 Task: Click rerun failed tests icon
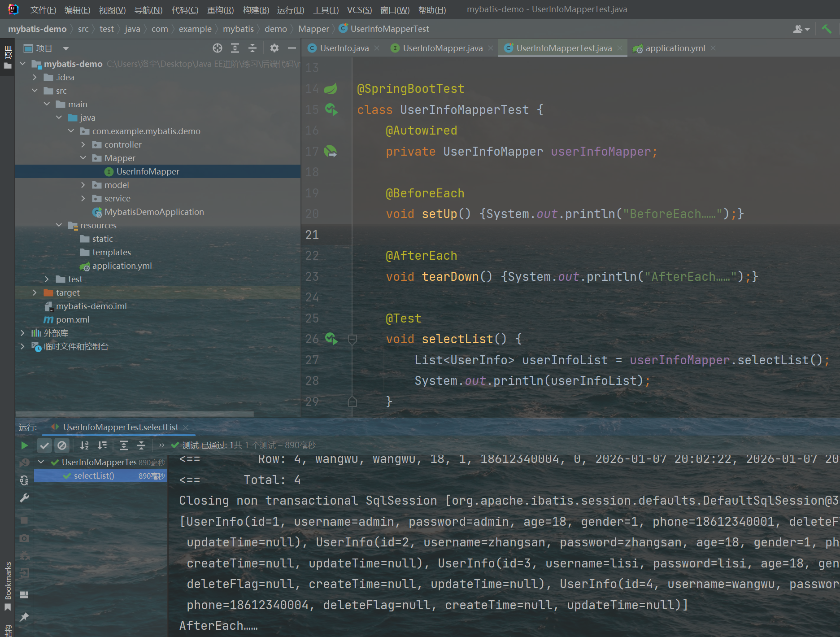25,462
